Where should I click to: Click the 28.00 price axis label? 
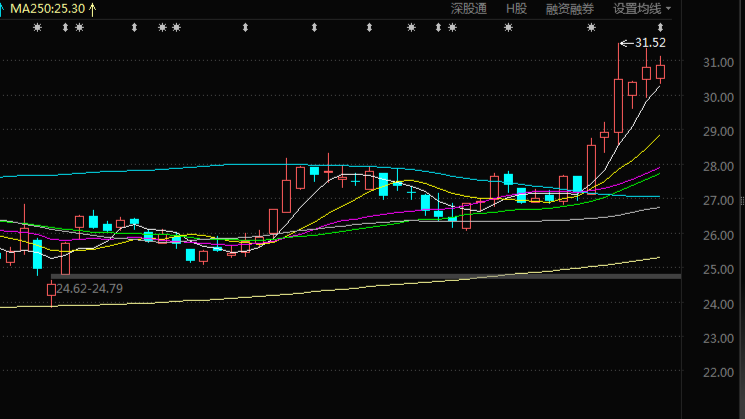[718, 166]
